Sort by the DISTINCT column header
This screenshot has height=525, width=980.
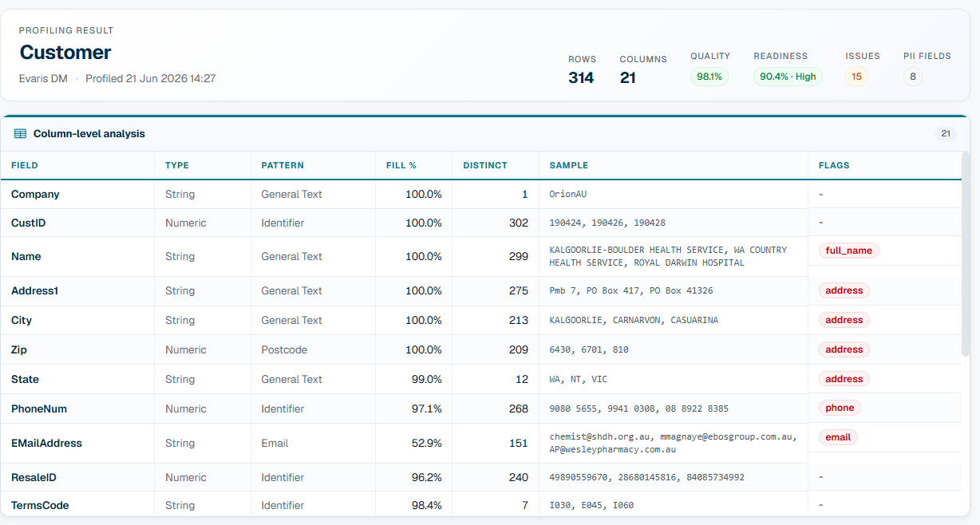[485, 166]
